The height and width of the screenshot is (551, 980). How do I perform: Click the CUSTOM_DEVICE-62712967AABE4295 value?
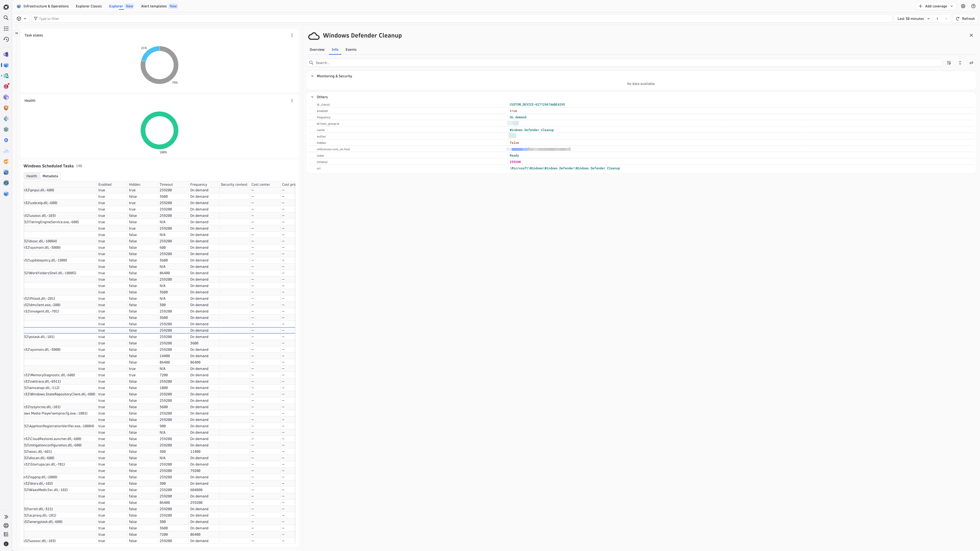coord(537,105)
